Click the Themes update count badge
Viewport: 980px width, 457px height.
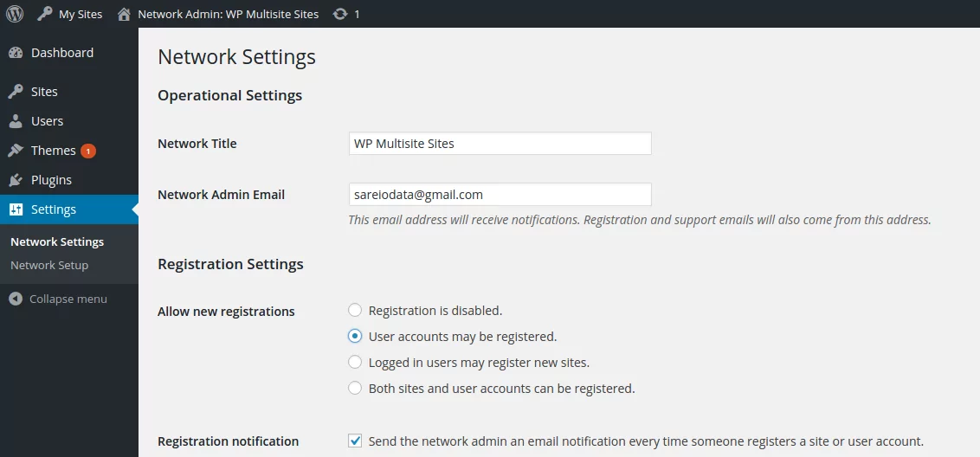coord(88,151)
